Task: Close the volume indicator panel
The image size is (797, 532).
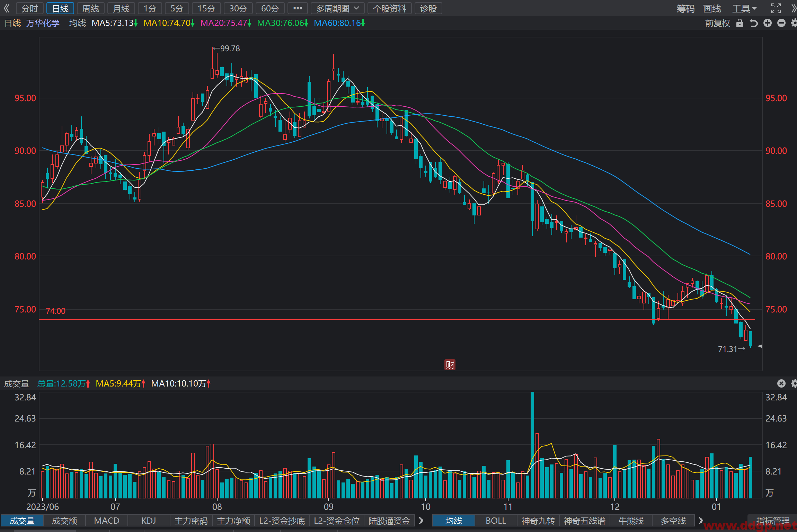Action: click(781, 383)
